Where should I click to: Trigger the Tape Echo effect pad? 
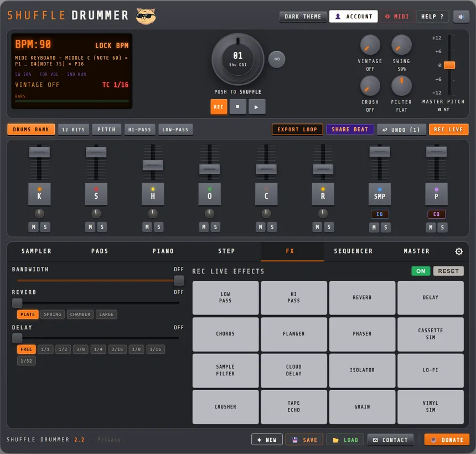tap(293, 406)
